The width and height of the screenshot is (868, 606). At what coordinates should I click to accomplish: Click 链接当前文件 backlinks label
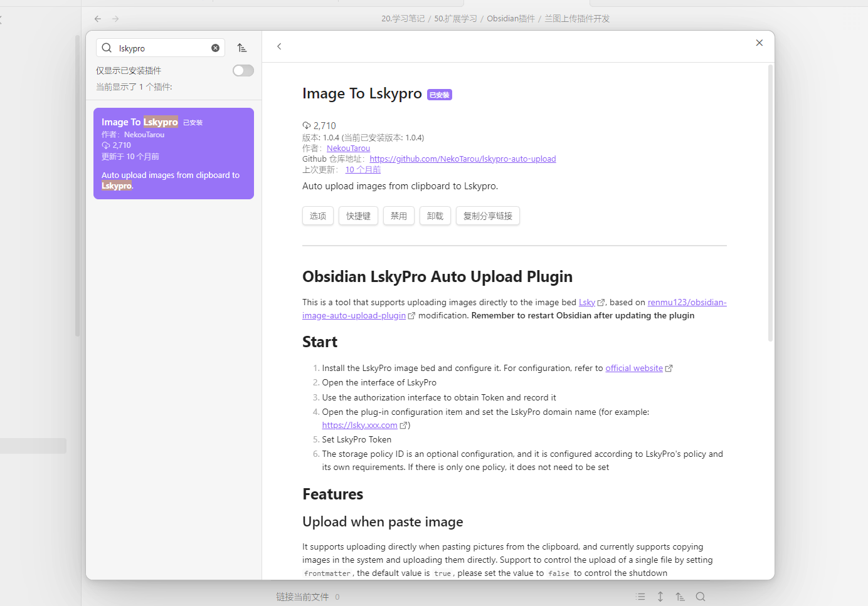pyautogui.click(x=302, y=597)
